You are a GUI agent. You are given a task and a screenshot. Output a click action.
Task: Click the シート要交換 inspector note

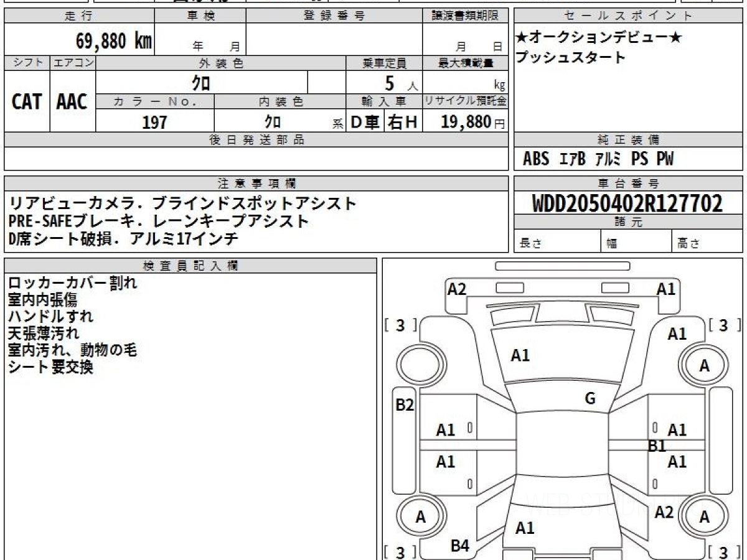coord(51,367)
